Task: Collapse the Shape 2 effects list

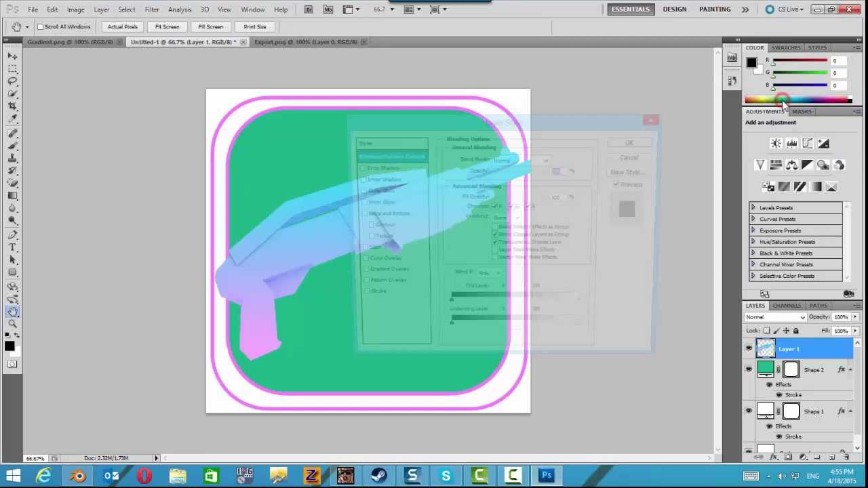Action: (850, 369)
